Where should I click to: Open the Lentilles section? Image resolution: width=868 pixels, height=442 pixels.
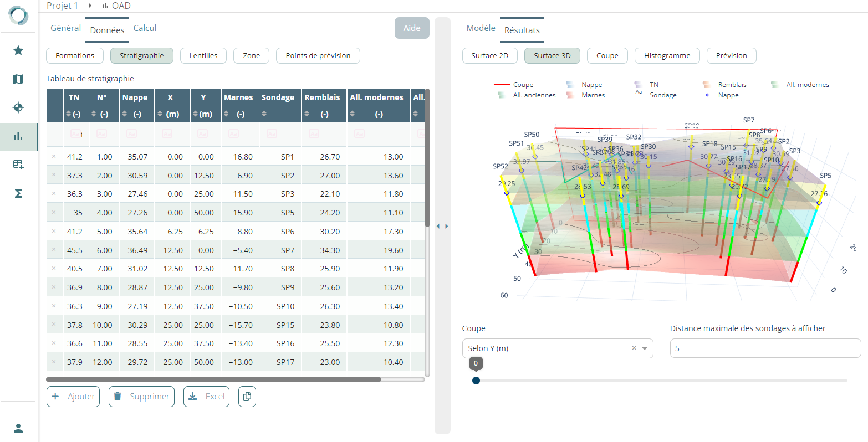pyautogui.click(x=203, y=56)
